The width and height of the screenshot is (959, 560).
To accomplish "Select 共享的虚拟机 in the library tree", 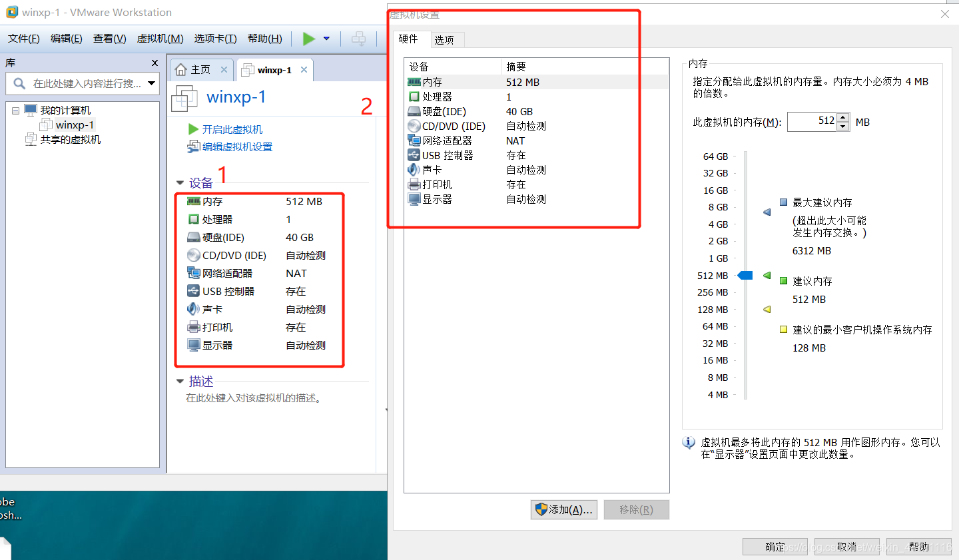I will pyautogui.click(x=71, y=140).
